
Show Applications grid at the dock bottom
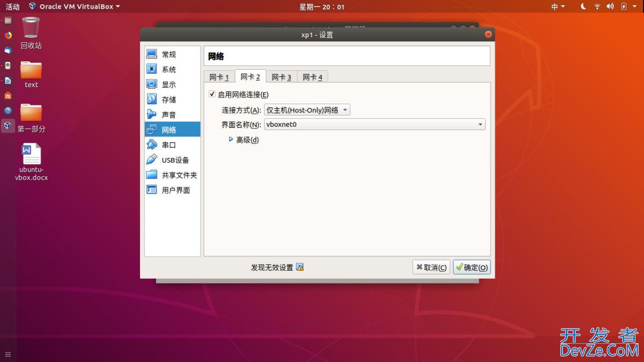tap(8, 354)
